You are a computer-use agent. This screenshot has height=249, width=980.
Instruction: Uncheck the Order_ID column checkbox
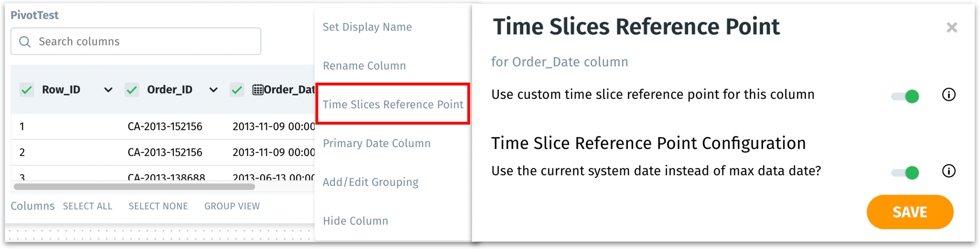pyautogui.click(x=132, y=90)
